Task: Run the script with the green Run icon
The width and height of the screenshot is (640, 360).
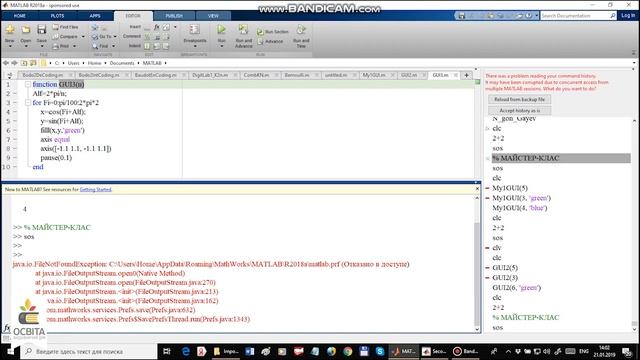Action: (221, 29)
